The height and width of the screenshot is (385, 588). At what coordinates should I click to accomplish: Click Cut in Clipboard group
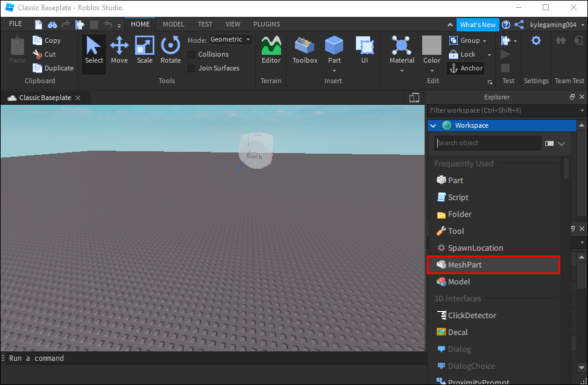coord(44,54)
